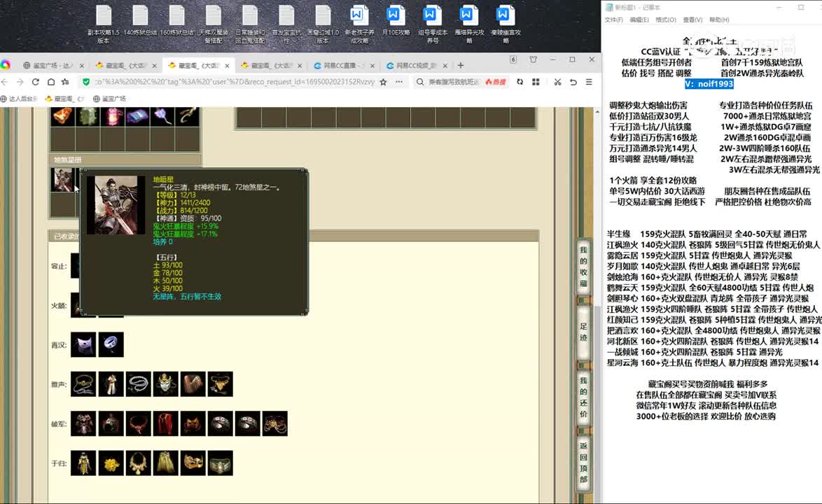The image size is (822, 504).
Task: Click the red necklace icon in 破军 row
Action: pyautogui.click(x=138, y=423)
